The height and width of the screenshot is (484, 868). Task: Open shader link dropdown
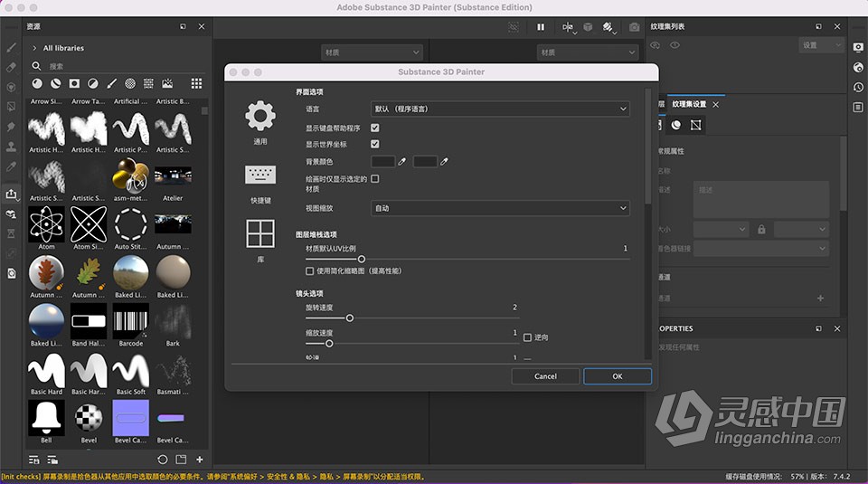tap(761, 249)
